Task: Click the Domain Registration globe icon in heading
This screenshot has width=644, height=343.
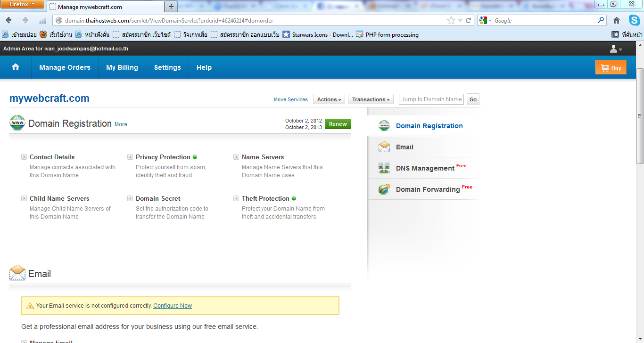Action: (x=17, y=123)
